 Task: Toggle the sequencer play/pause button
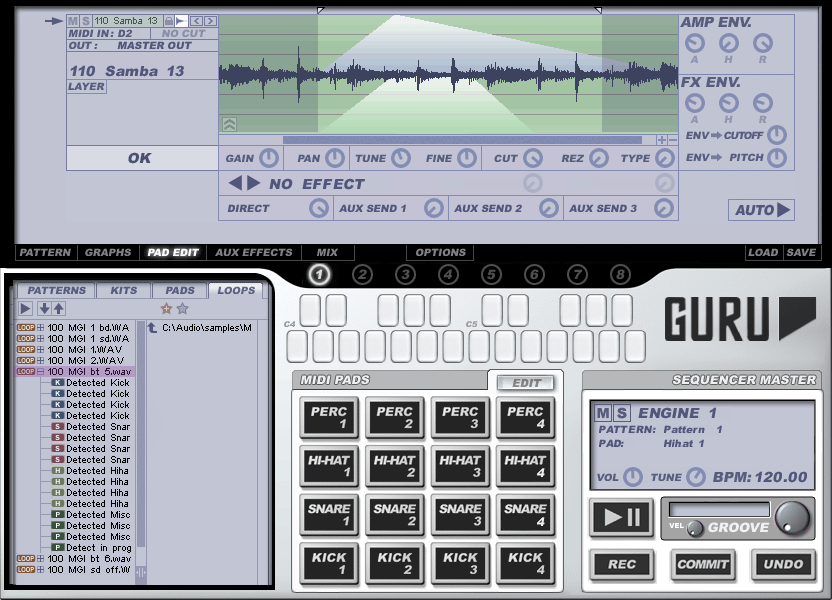[x=621, y=517]
